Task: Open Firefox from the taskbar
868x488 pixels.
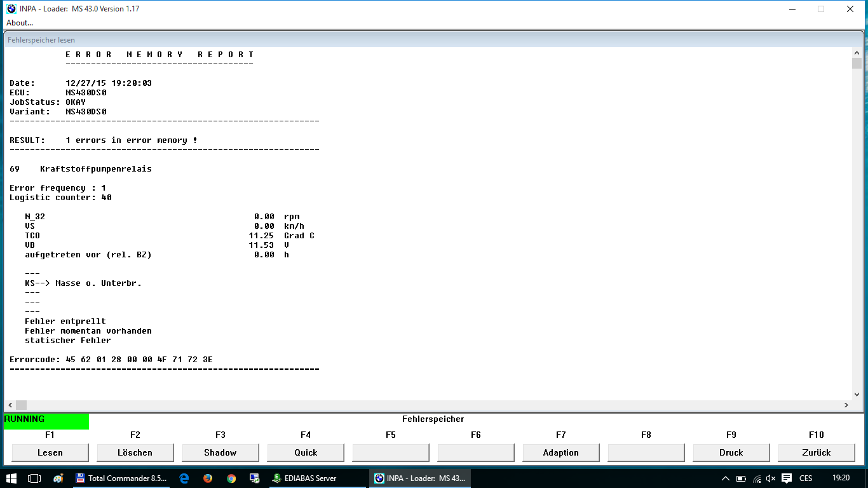Action: (208, 478)
